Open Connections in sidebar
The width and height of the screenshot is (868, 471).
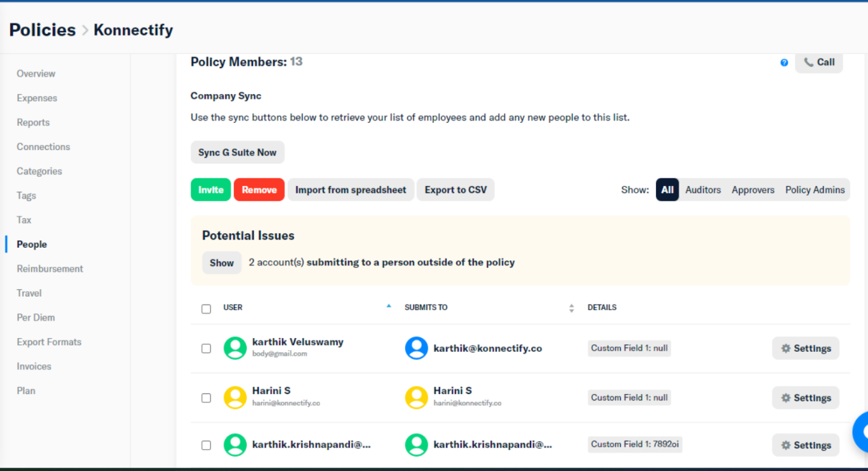click(x=44, y=147)
